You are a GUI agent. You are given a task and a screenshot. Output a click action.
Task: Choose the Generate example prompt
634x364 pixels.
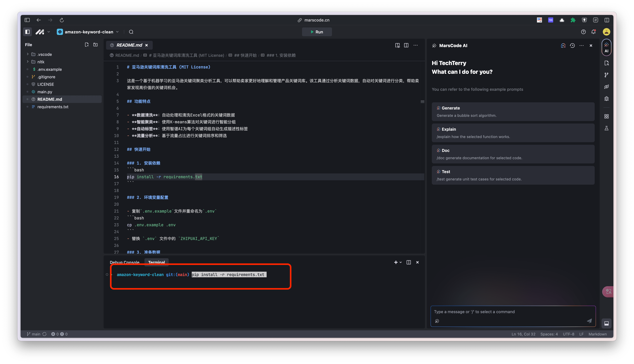[x=513, y=112]
